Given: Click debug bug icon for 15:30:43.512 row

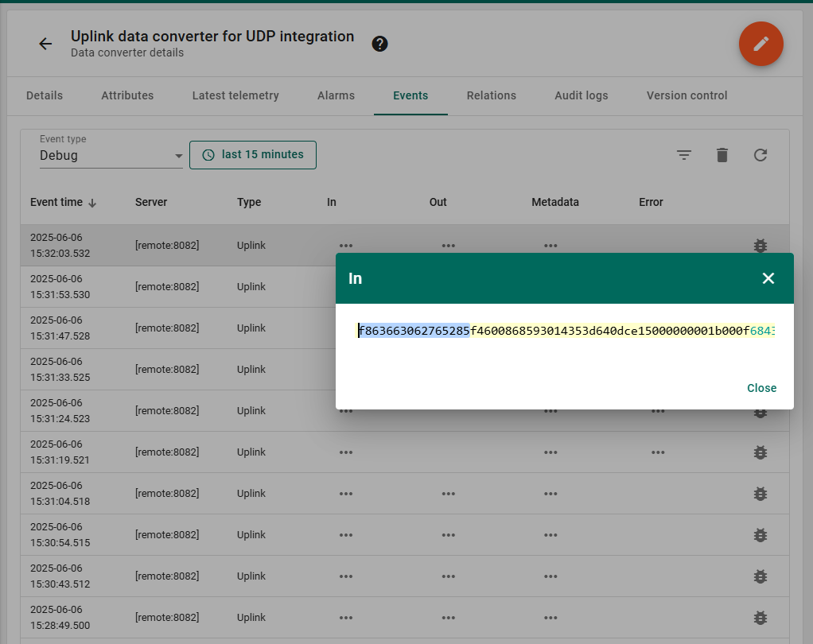Looking at the screenshot, I should pos(760,576).
